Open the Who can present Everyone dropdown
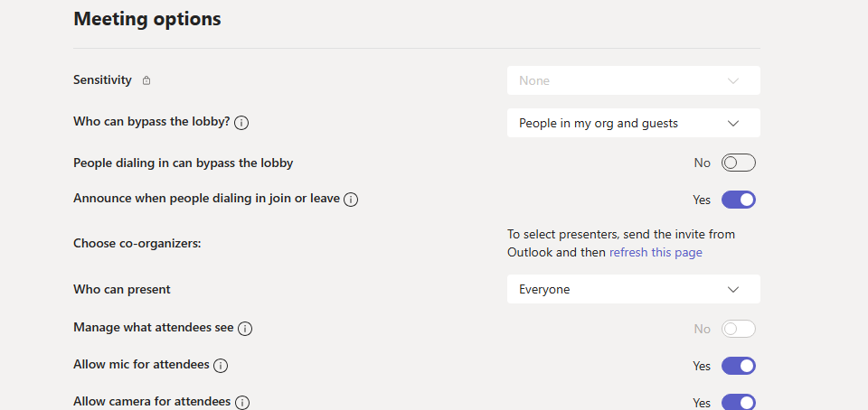This screenshot has width=868, height=410. pos(633,289)
